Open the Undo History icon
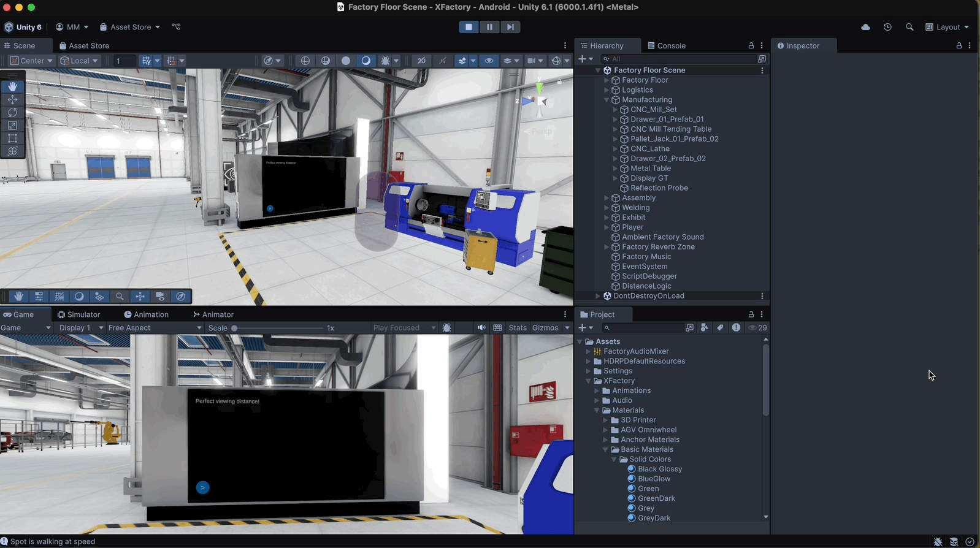The width and height of the screenshot is (980, 548). point(887,27)
